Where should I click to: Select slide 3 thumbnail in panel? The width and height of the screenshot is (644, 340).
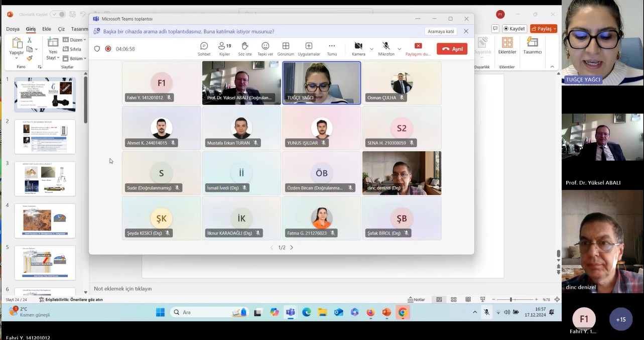tap(45, 179)
